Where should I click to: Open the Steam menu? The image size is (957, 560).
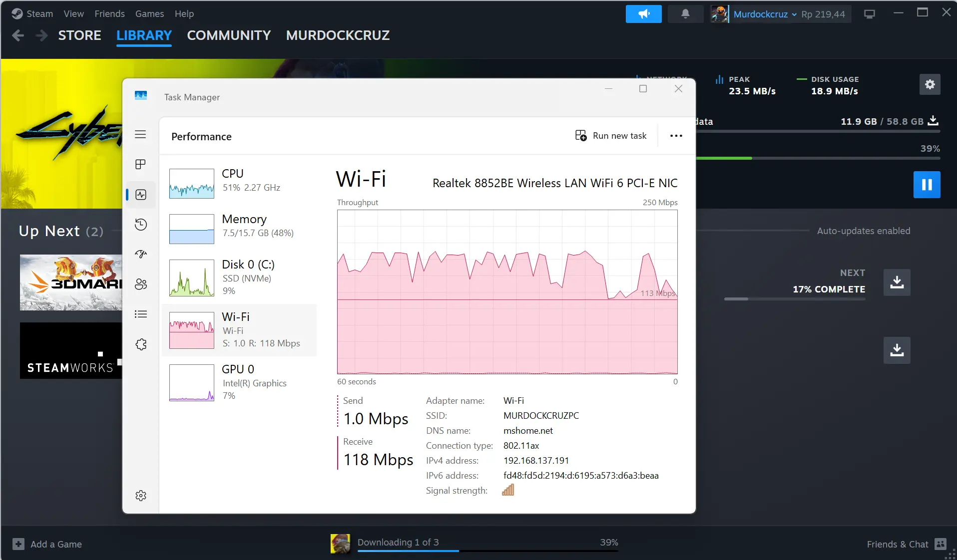coord(33,13)
